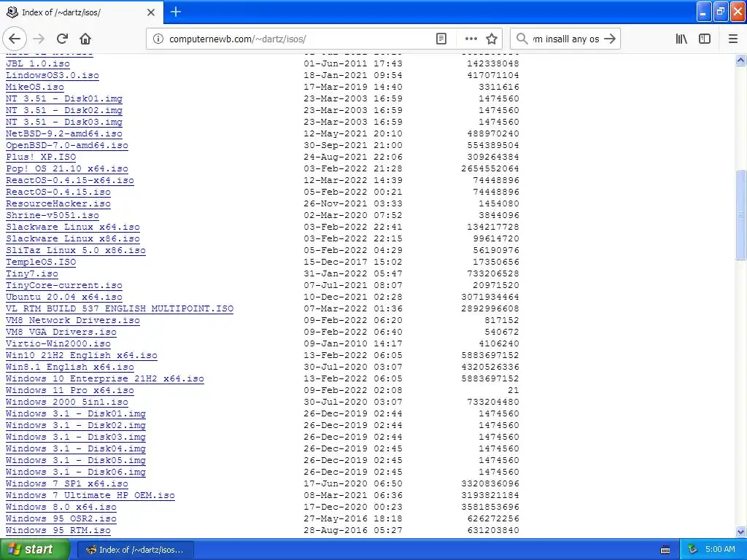Close the Index of /~dartz/isos/ tab
The height and width of the screenshot is (560, 747).
[151, 12]
